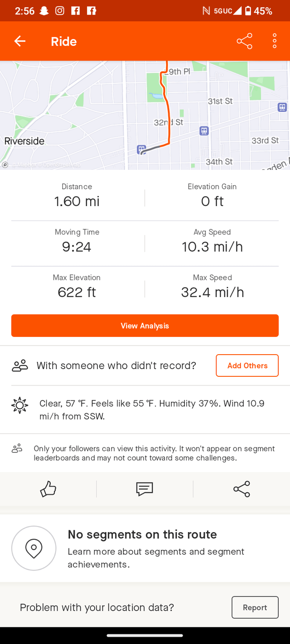The width and height of the screenshot is (290, 644).
Task: Tap the group icon beside 'With someone'
Action: tap(20, 365)
